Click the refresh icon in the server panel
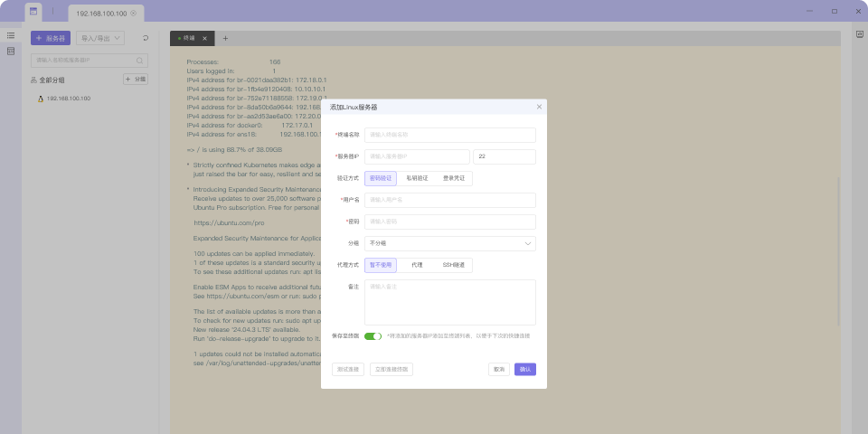This screenshot has width=868, height=434. coord(146,38)
